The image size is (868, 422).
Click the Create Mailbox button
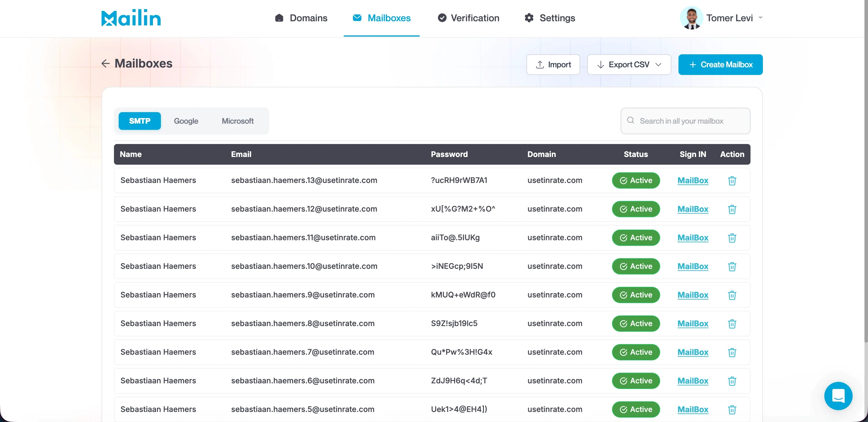pos(720,65)
